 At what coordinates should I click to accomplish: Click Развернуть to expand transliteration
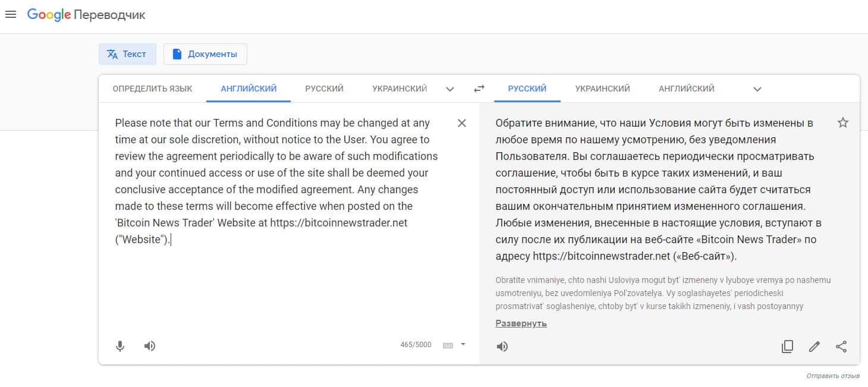(x=521, y=323)
